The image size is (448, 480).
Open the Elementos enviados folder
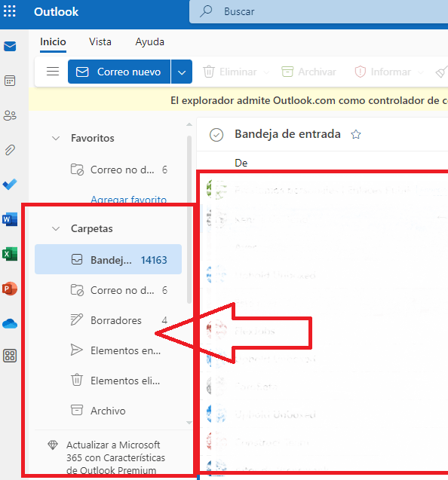pos(108,350)
